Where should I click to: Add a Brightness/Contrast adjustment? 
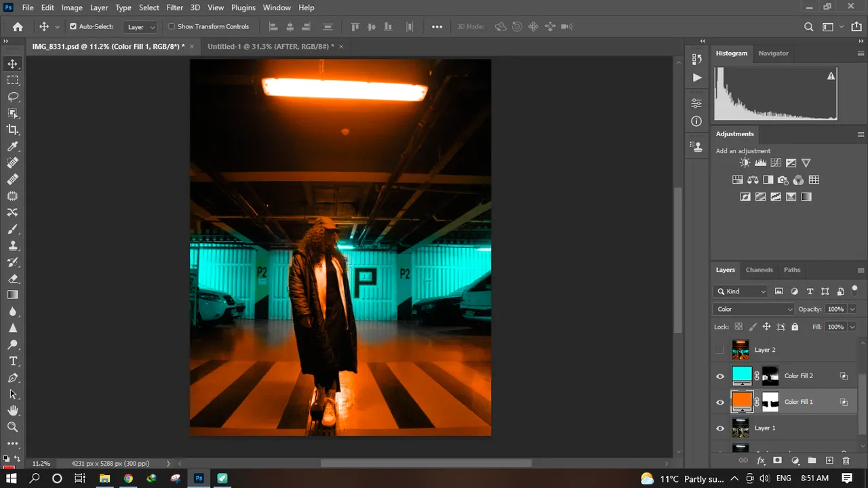tap(745, 163)
